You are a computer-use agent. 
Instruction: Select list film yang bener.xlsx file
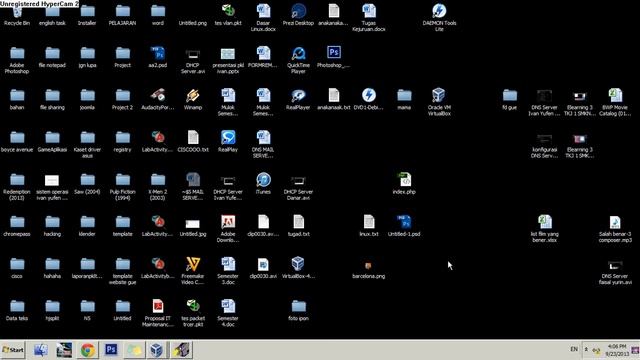(544, 229)
